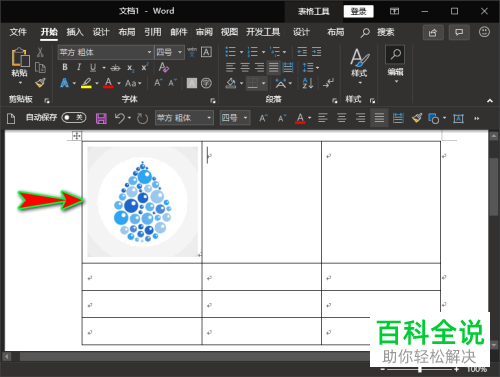
Task: Open the ribbon font size dropdown
Action: [180, 52]
